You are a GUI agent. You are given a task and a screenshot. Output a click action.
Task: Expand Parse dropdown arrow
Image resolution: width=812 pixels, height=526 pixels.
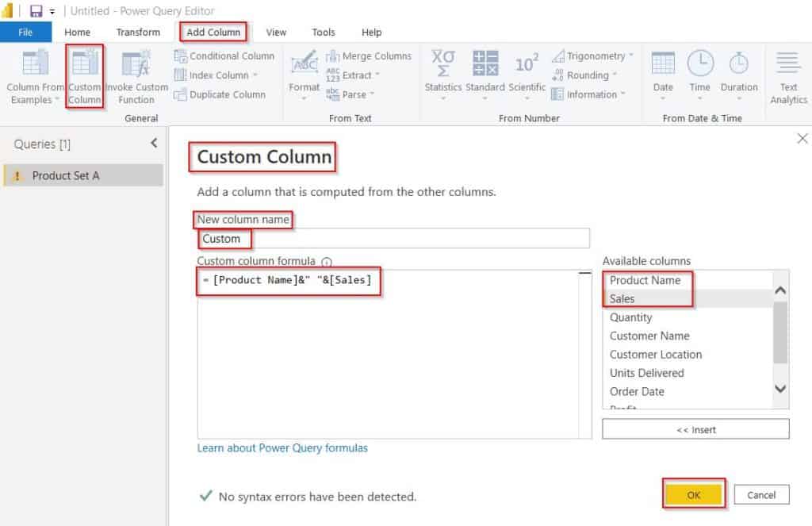pyautogui.click(x=372, y=94)
